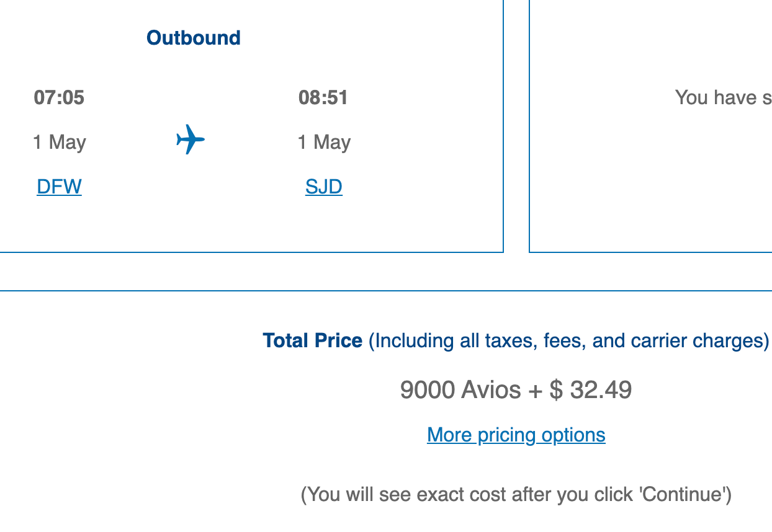This screenshot has height=532, width=772.
Task: Click the 1 May date under 08:51
Action: point(324,143)
